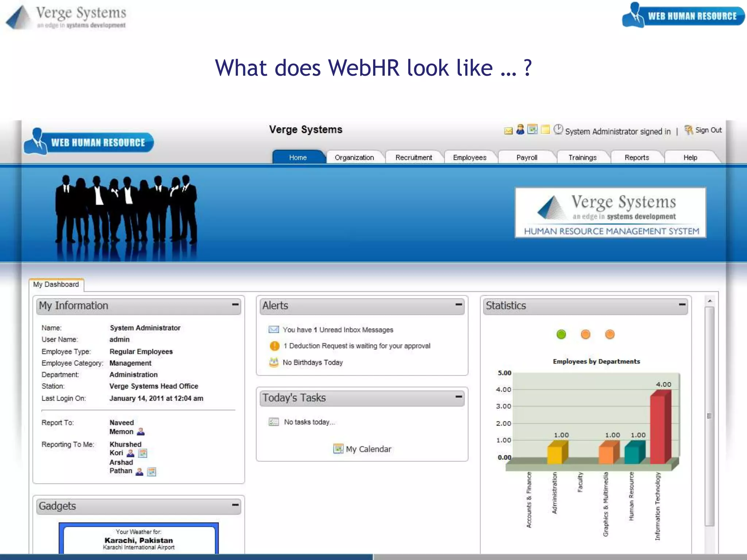
Task: Click the Karachi weather gadget
Action: tap(139, 539)
